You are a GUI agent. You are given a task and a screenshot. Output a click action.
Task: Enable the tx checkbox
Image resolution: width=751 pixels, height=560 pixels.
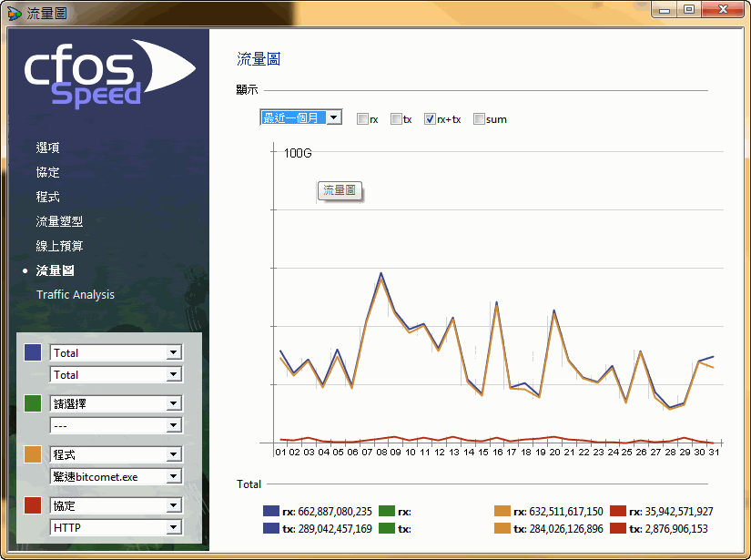396,119
